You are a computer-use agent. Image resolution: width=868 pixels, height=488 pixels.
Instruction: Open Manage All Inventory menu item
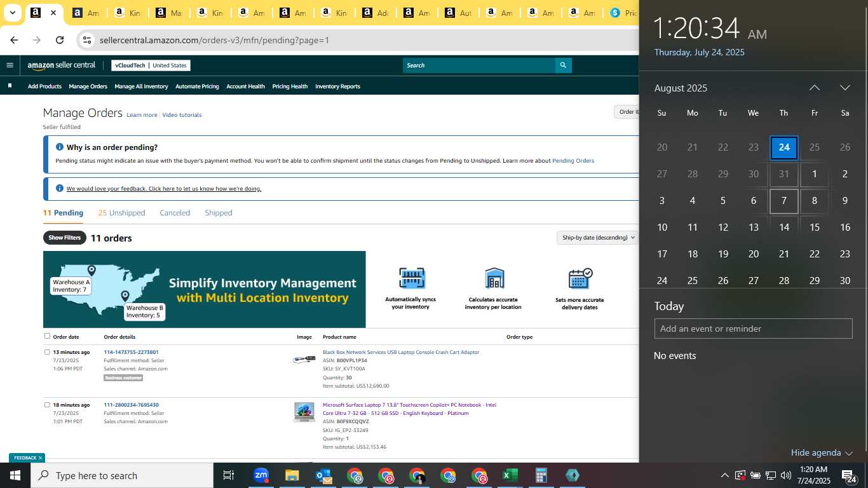tap(141, 86)
